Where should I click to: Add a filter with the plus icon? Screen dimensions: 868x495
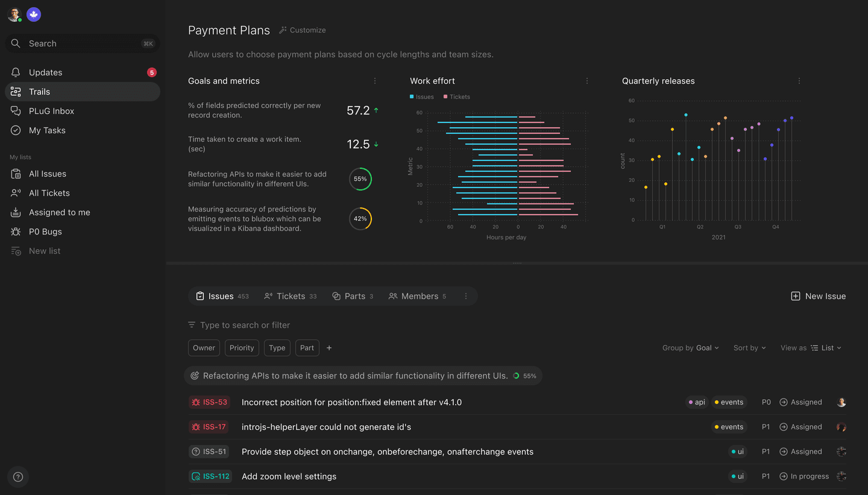tap(329, 348)
